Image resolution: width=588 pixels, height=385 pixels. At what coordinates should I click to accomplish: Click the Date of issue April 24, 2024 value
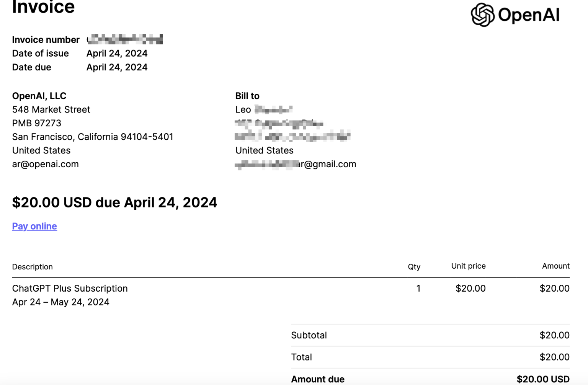pyautogui.click(x=117, y=53)
